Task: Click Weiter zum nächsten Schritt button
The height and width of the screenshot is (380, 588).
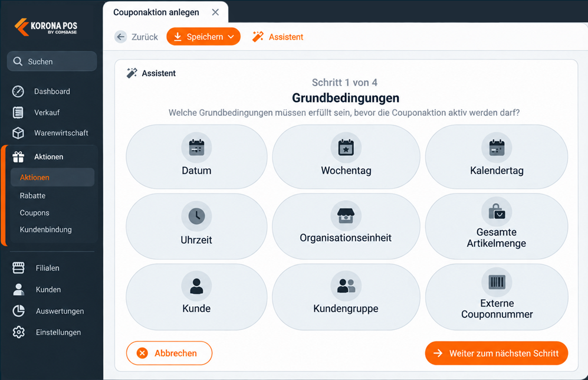Action: point(497,353)
